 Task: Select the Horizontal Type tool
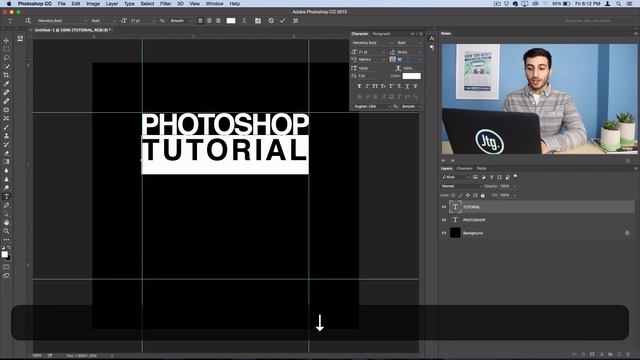[x=6, y=196]
